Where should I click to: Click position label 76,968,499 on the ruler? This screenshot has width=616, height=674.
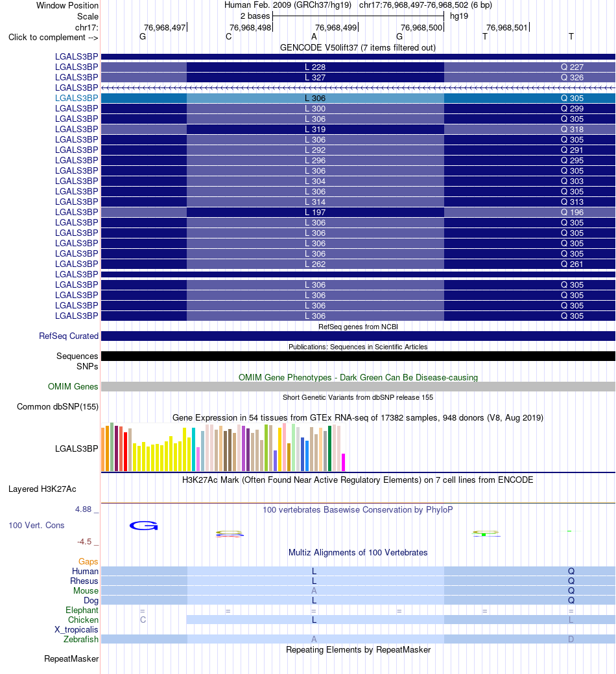pos(336,27)
